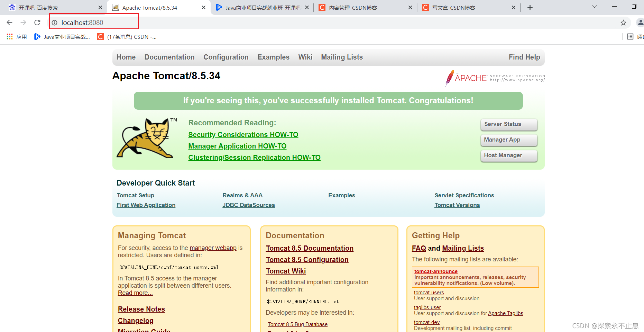
Task: Open the Tomcat Setup link
Action: click(135, 195)
